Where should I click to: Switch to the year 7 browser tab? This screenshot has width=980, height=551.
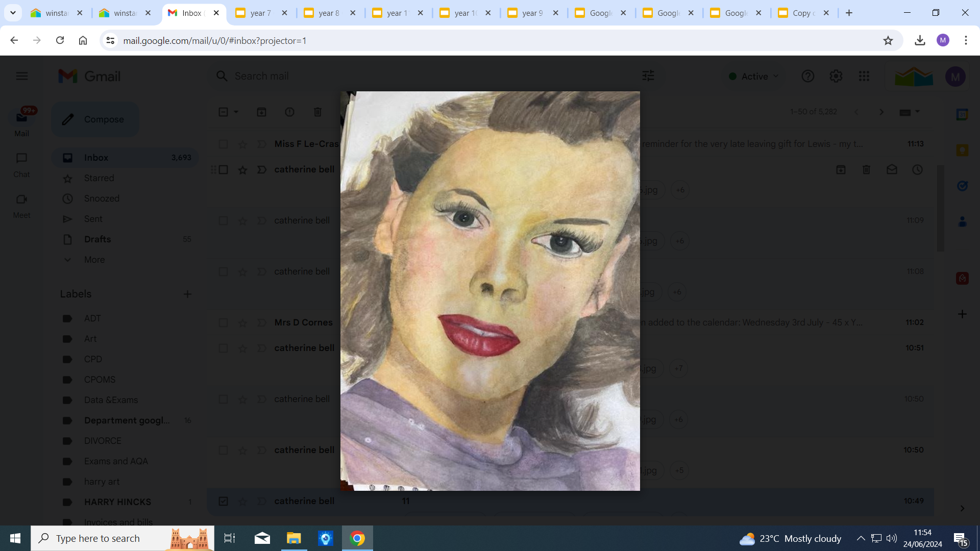pos(261,13)
